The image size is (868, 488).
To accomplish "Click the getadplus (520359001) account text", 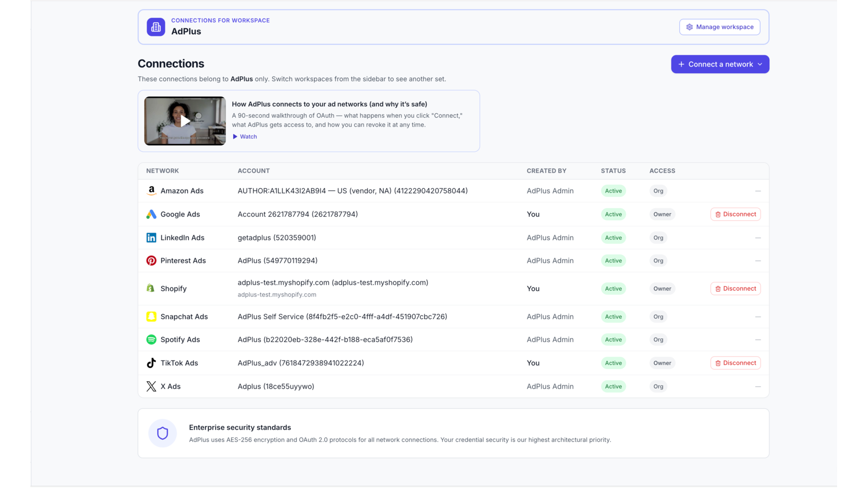I will 277,237.
